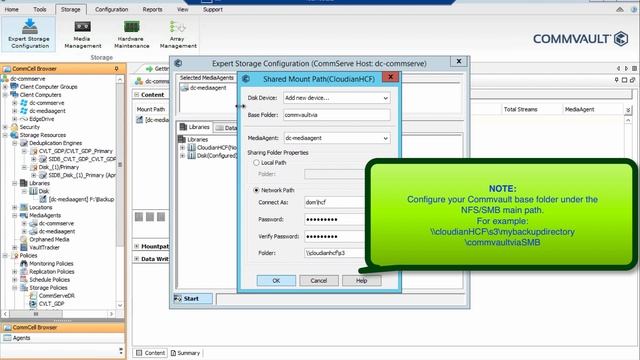Confirm with the OK button
The width and height of the screenshot is (640, 360).
point(276,281)
